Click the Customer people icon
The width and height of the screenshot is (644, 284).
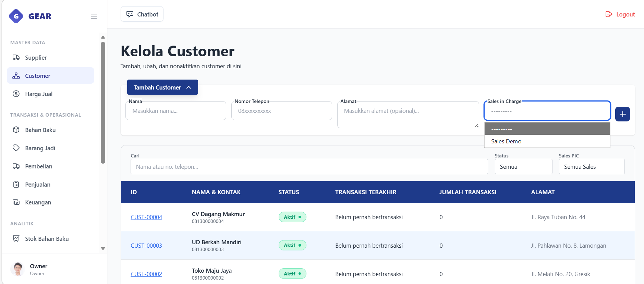point(16,75)
